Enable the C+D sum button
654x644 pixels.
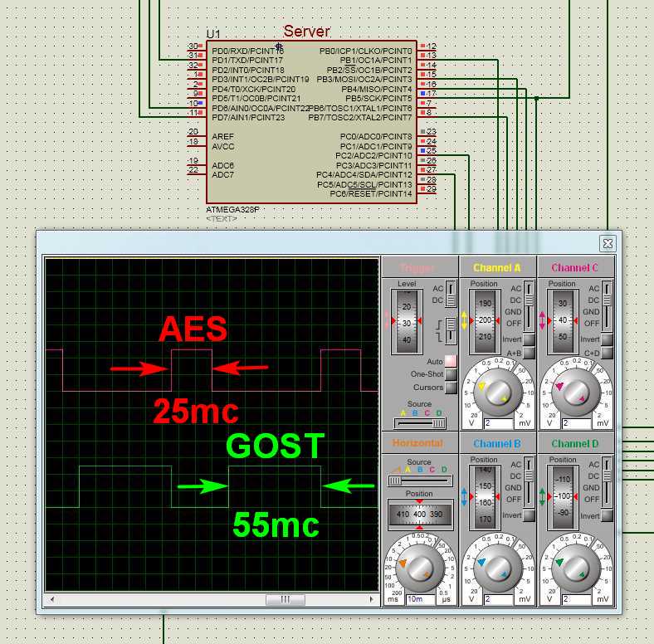pyautogui.click(x=608, y=353)
